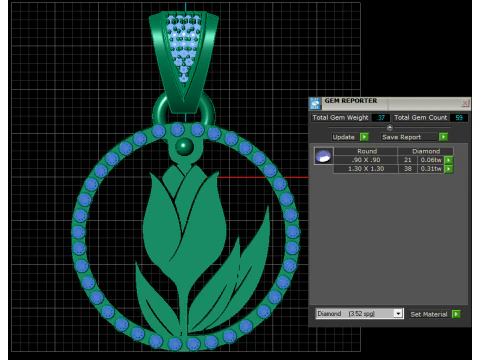Click the Update button label
The height and width of the screenshot is (360, 480).
344,137
